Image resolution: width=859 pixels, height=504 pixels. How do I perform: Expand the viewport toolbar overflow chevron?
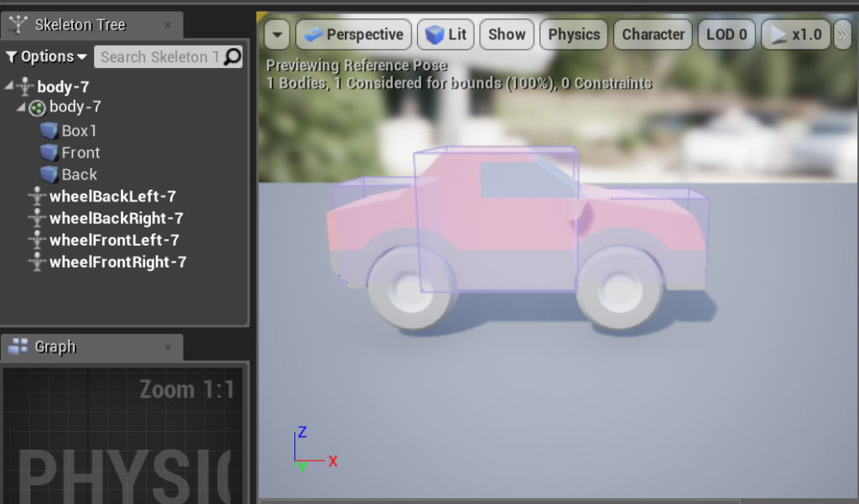pos(842,35)
